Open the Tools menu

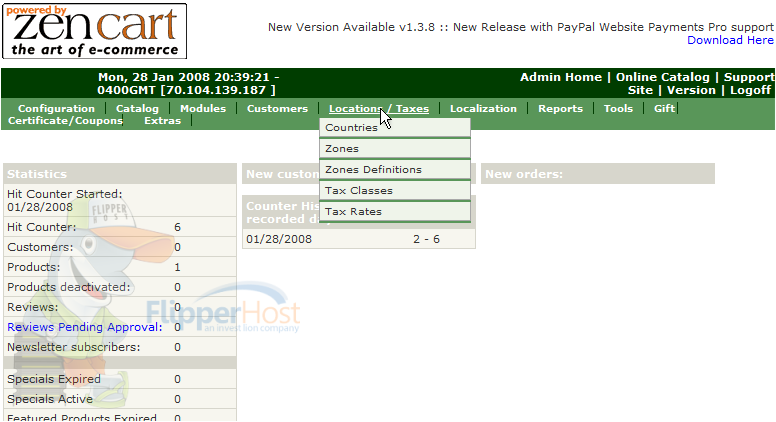click(x=618, y=108)
